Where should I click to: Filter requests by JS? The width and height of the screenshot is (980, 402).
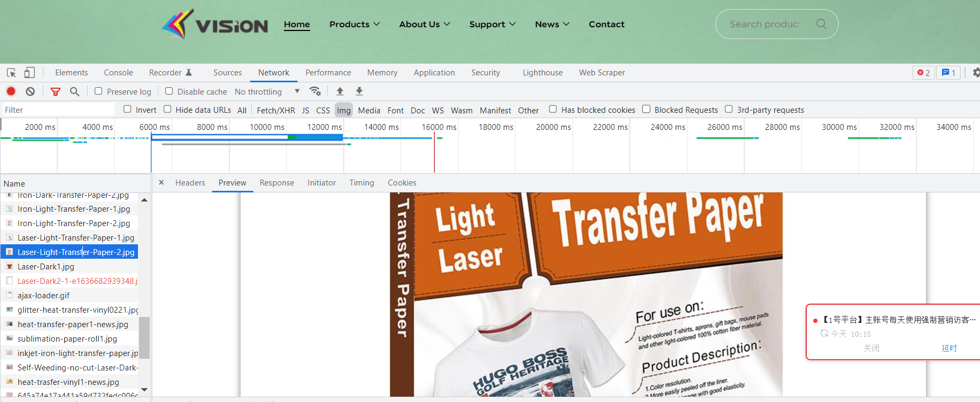pyautogui.click(x=306, y=110)
